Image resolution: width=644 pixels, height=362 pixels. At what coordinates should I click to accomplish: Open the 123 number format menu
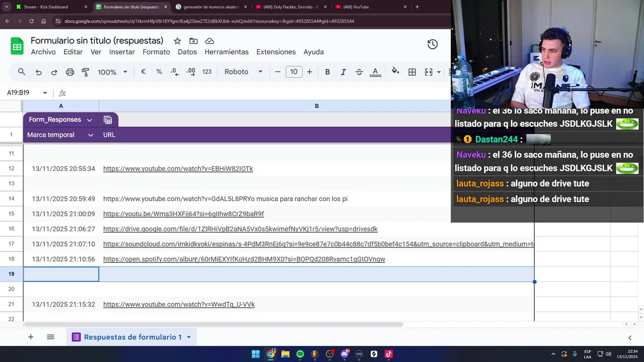pos(207,72)
